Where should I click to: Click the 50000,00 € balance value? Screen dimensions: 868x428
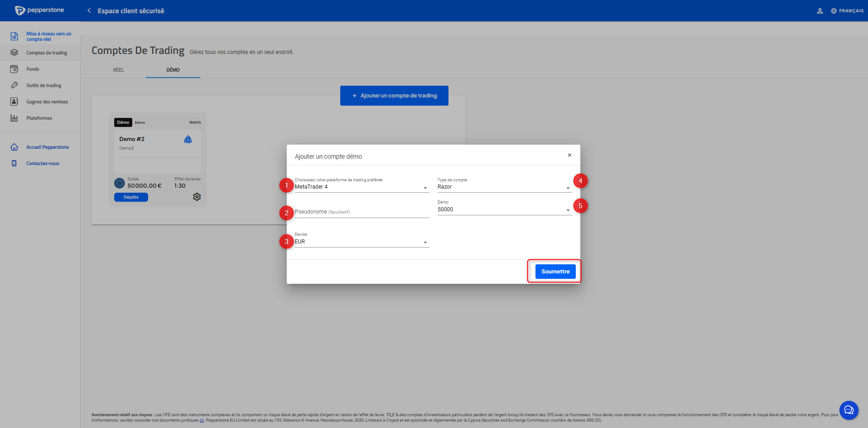point(145,186)
